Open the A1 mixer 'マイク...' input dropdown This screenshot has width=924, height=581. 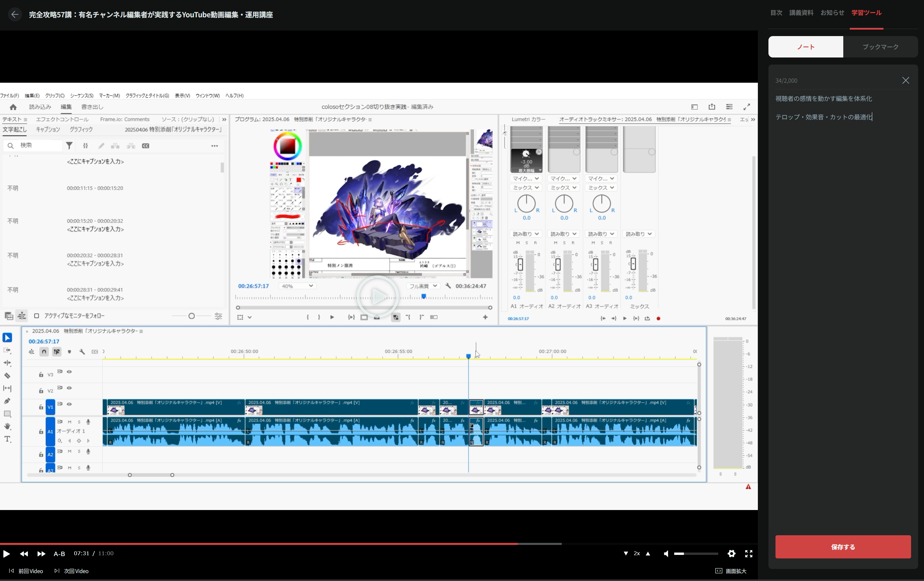tap(526, 178)
